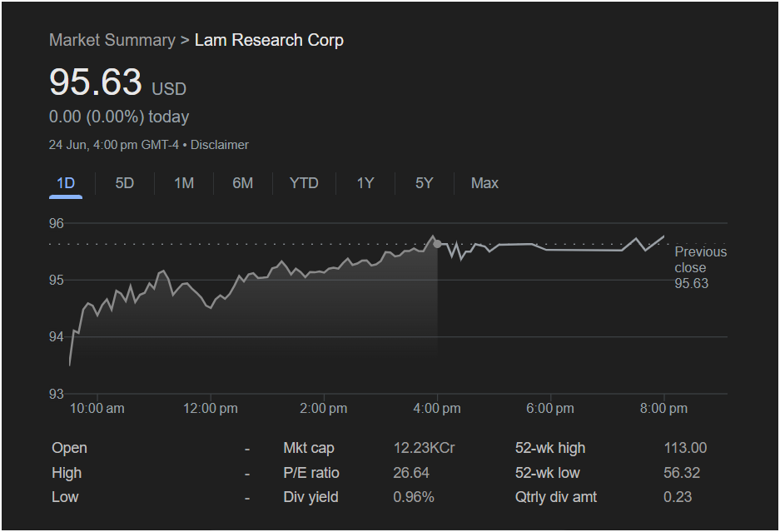This screenshot has width=780, height=532.
Task: Click the Open label
Action: pos(69,448)
